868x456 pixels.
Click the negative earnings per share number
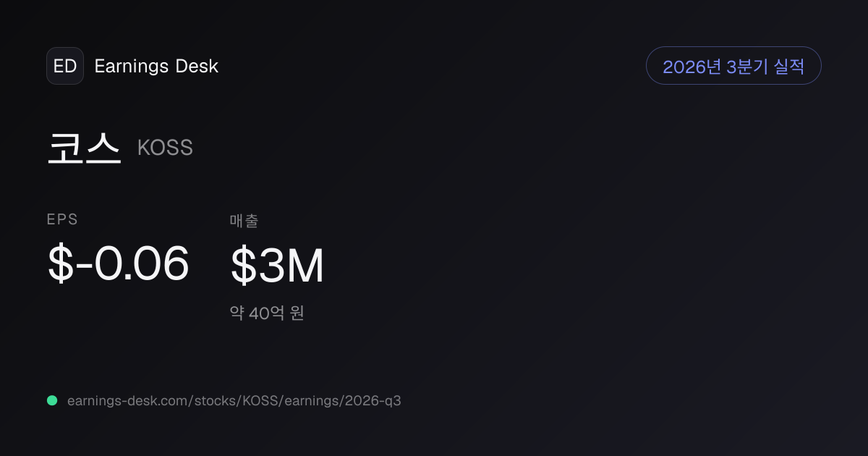[119, 264]
